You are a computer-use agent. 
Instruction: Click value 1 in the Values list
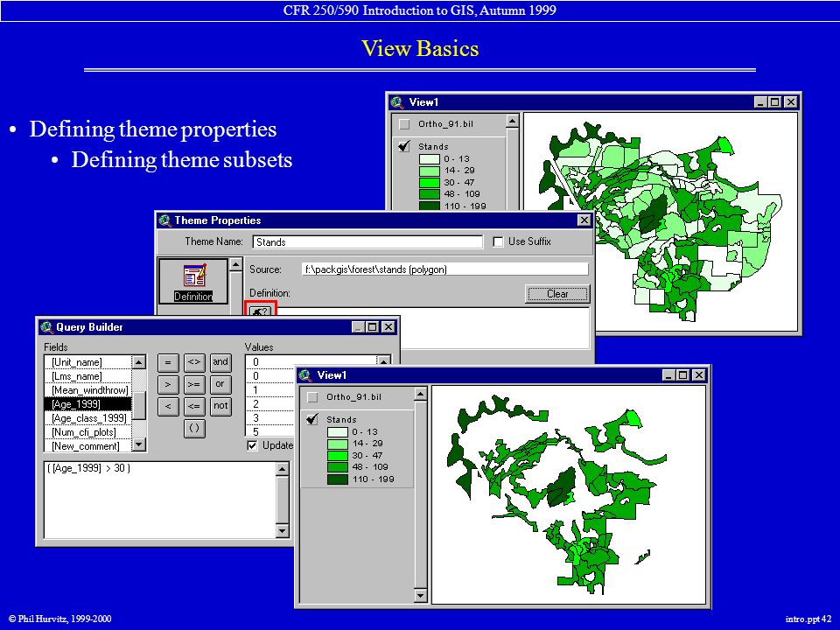(270, 390)
